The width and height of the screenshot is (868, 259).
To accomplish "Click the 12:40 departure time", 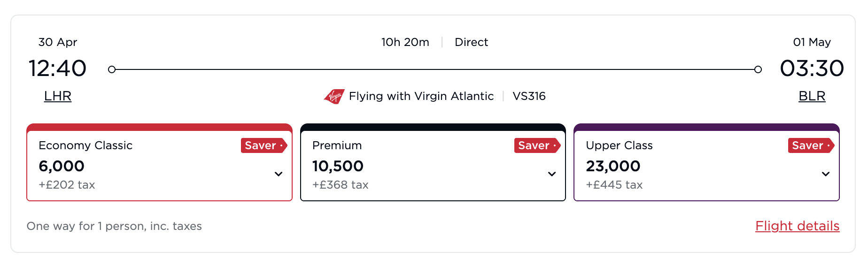I will click(57, 69).
